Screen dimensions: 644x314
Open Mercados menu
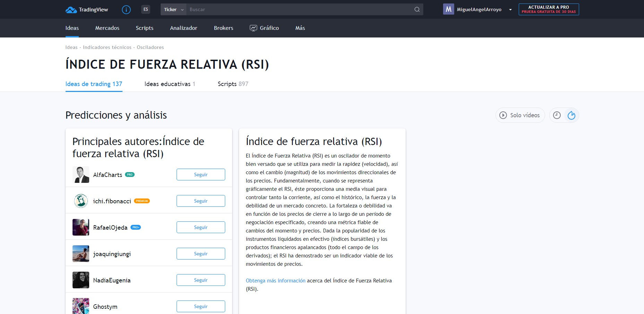107,28
